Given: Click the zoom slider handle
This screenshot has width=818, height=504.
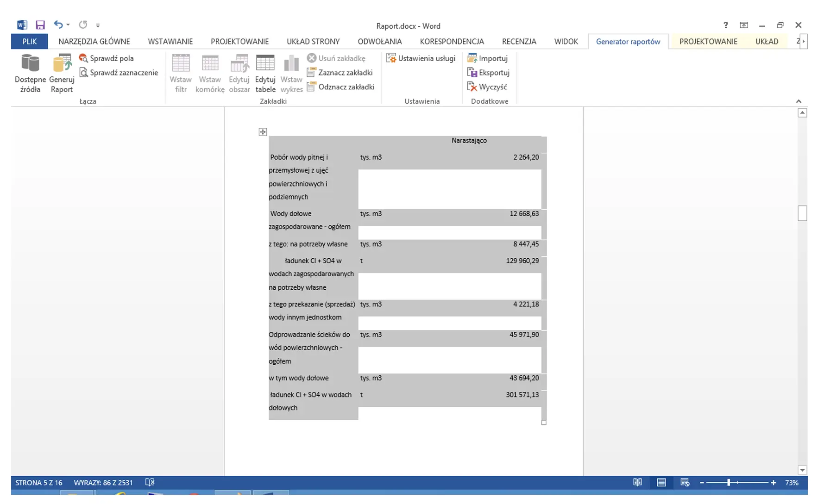Looking at the screenshot, I should pyautogui.click(x=729, y=482).
